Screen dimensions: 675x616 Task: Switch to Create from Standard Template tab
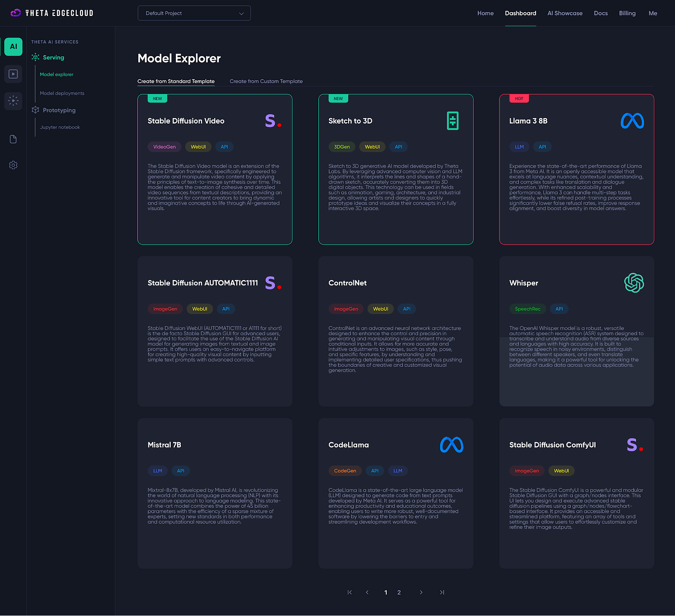[176, 81]
